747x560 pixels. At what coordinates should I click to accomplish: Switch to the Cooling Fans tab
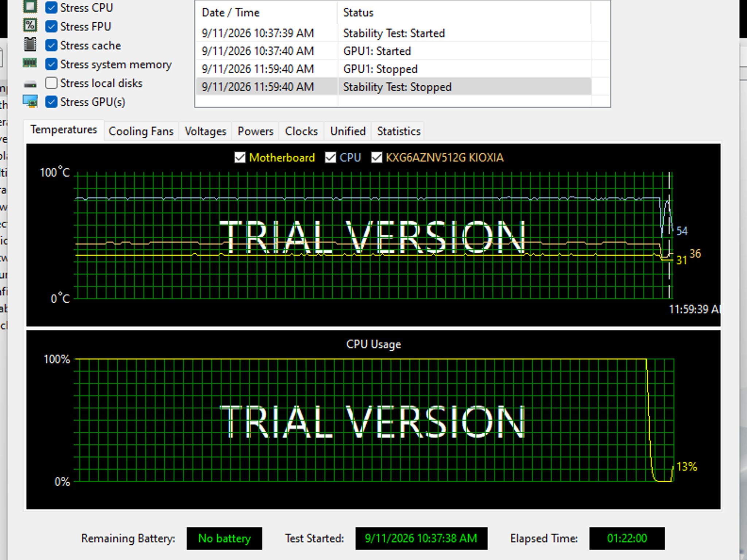[141, 131]
